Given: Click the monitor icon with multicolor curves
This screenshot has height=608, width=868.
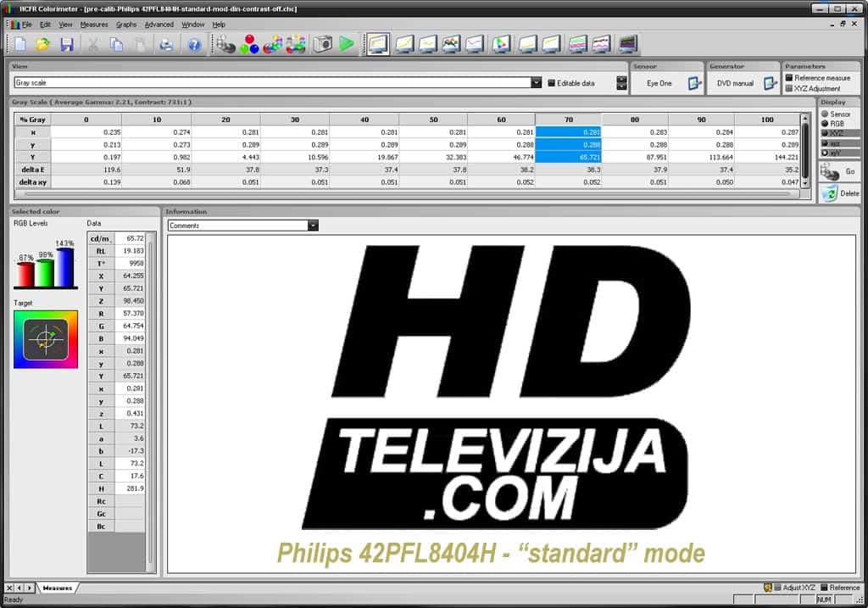Looking at the screenshot, I should [452, 44].
